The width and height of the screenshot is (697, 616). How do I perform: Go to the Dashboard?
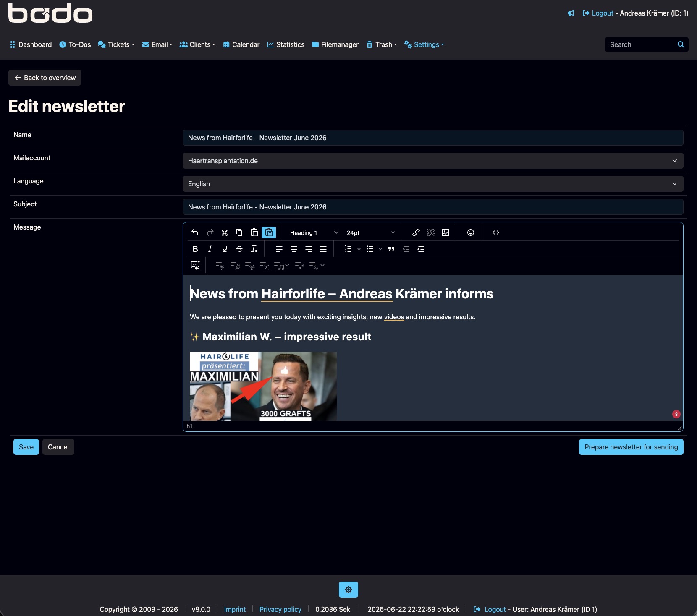click(31, 44)
